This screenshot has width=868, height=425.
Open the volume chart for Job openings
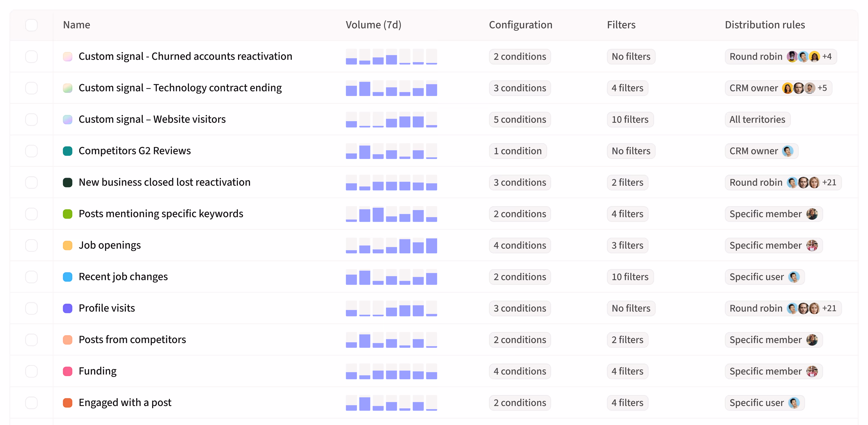(391, 246)
